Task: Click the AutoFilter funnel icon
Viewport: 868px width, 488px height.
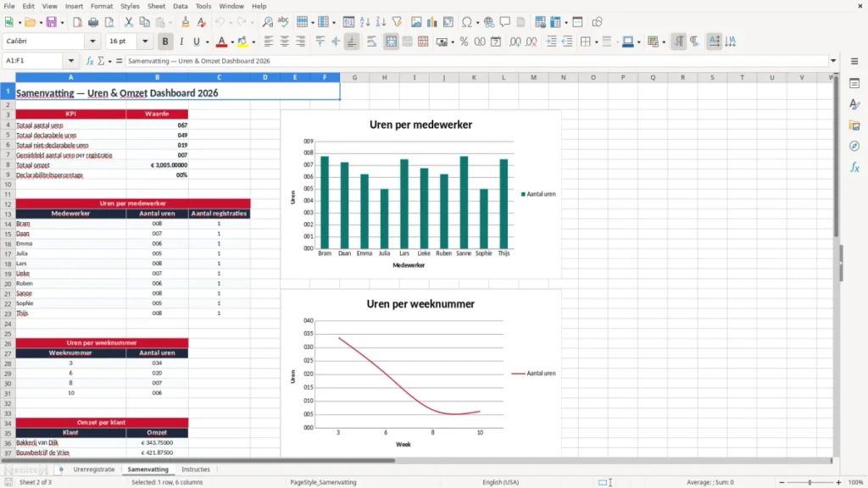Action: click(x=397, y=22)
